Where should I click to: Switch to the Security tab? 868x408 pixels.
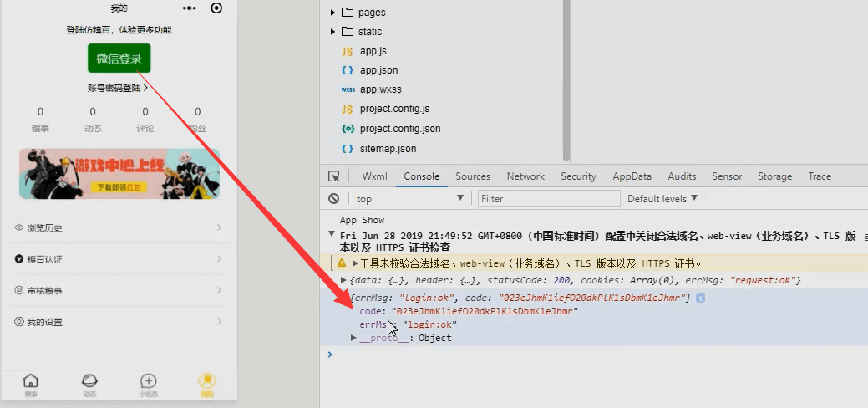coord(578,176)
